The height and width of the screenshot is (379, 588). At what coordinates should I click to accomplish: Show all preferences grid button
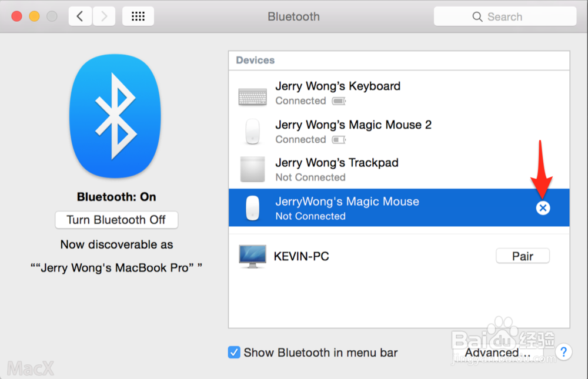(138, 16)
